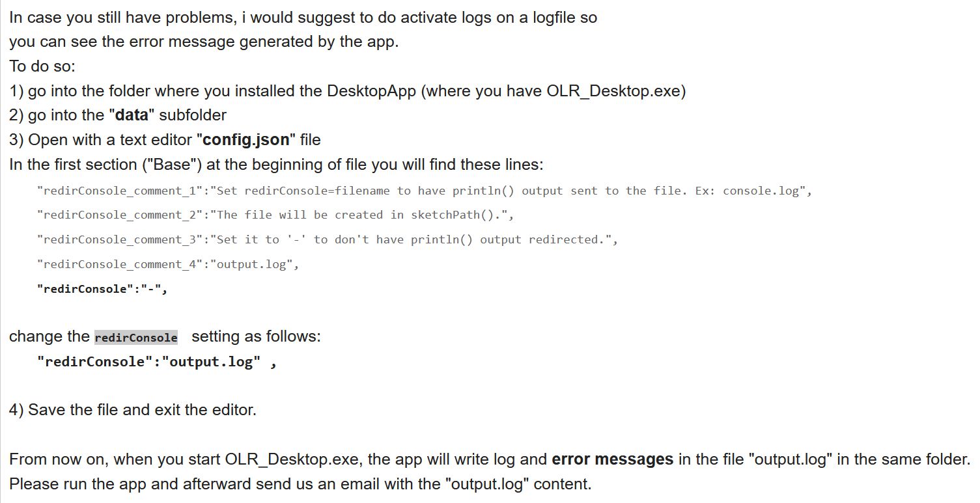Click the first line mentioning logfile

point(303,18)
